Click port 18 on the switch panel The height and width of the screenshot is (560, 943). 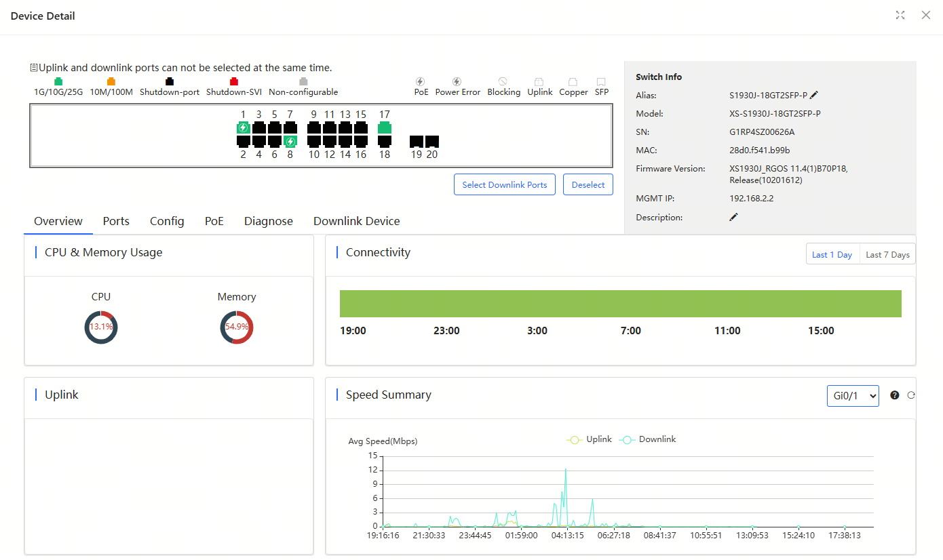(x=384, y=141)
